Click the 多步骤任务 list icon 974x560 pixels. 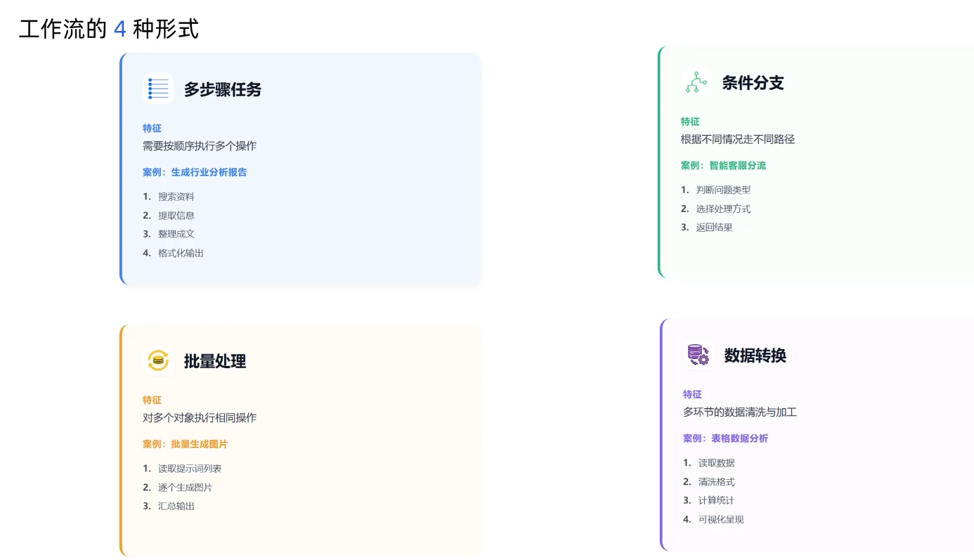[x=158, y=89]
